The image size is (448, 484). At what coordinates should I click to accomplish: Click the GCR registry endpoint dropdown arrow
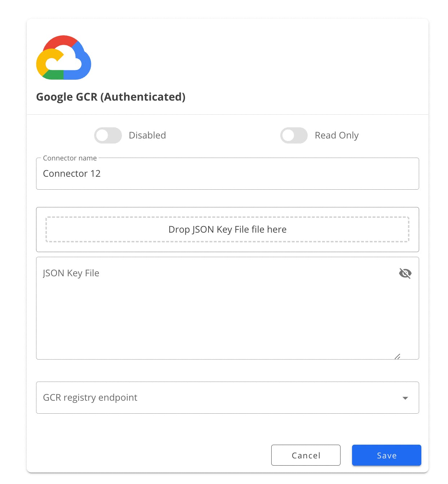pyautogui.click(x=405, y=398)
